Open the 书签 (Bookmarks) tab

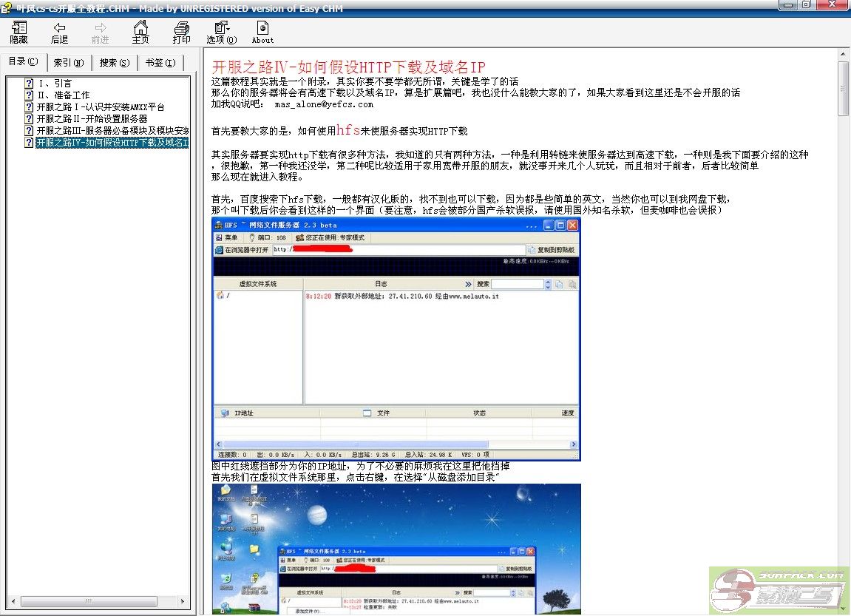pyautogui.click(x=160, y=63)
